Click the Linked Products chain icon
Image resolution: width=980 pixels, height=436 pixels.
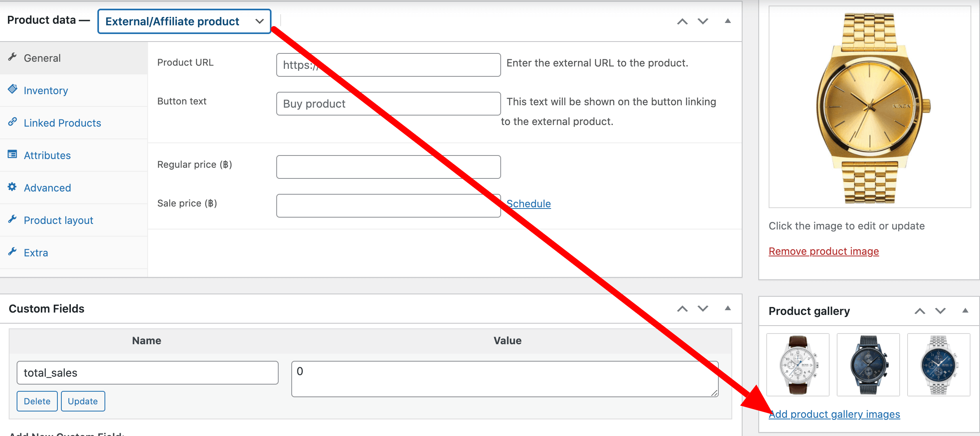pyautogui.click(x=12, y=122)
